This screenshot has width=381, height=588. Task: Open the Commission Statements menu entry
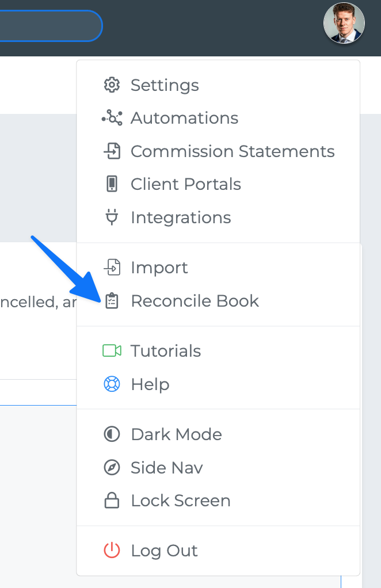pyautogui.click(x=218, y=151)
